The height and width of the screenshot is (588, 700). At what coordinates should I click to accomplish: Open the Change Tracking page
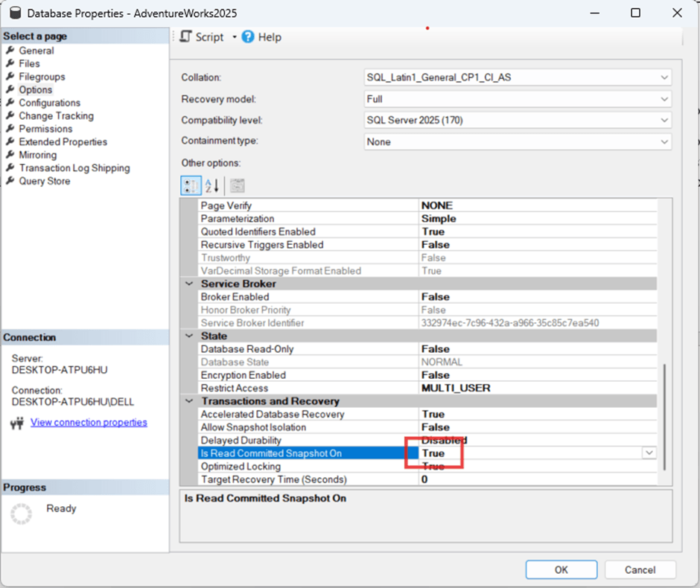point(57,115)
